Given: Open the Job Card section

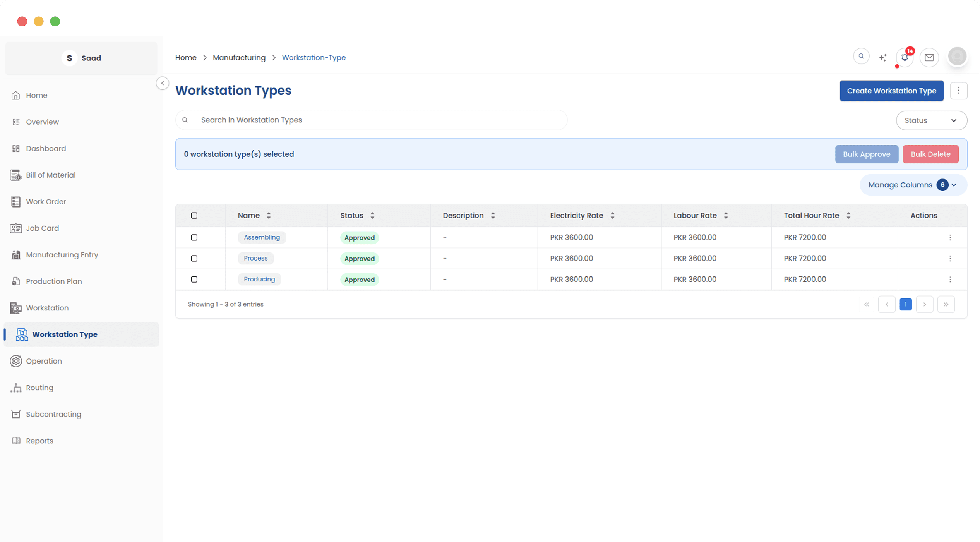Looking at the screenshot, I should click(x=42, y=228).
